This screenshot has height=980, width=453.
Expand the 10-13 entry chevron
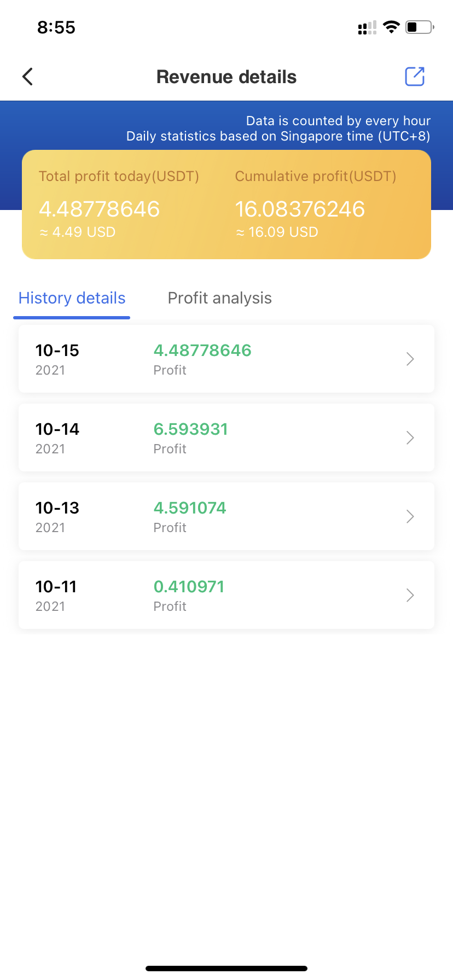tap(410, 516)
